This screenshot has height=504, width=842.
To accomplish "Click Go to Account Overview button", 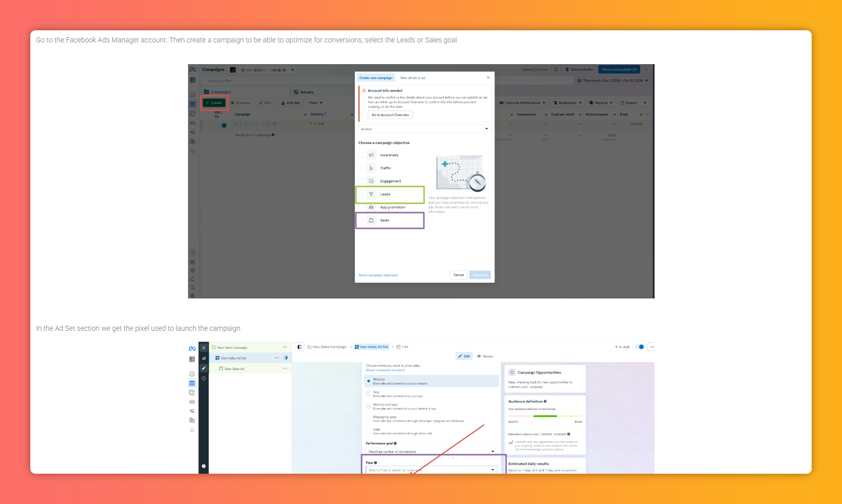I will point(390,115).
